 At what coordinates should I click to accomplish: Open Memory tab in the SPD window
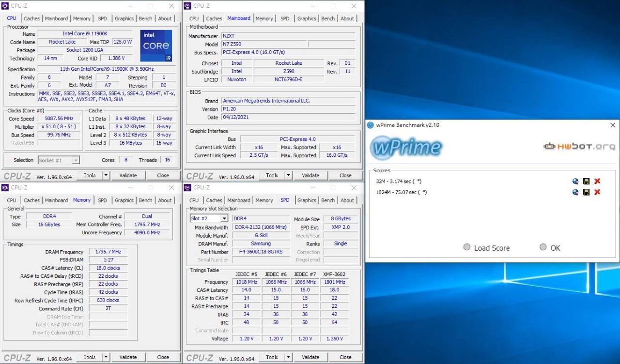[264, 200]
